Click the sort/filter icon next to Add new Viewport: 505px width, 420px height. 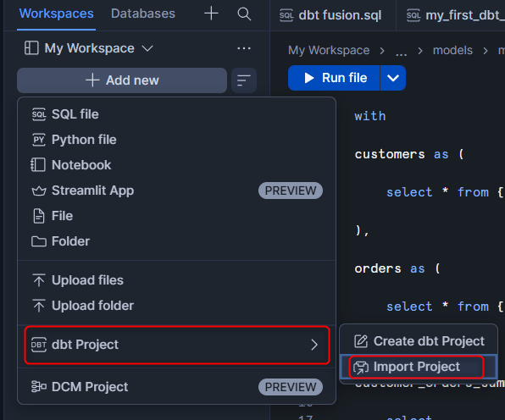[x=244, y=80]
